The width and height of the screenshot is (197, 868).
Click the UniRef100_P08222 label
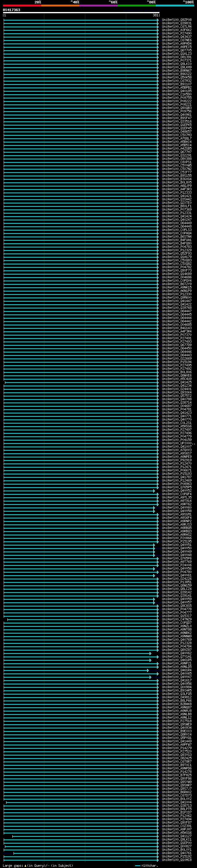click(x=176, y=101)
